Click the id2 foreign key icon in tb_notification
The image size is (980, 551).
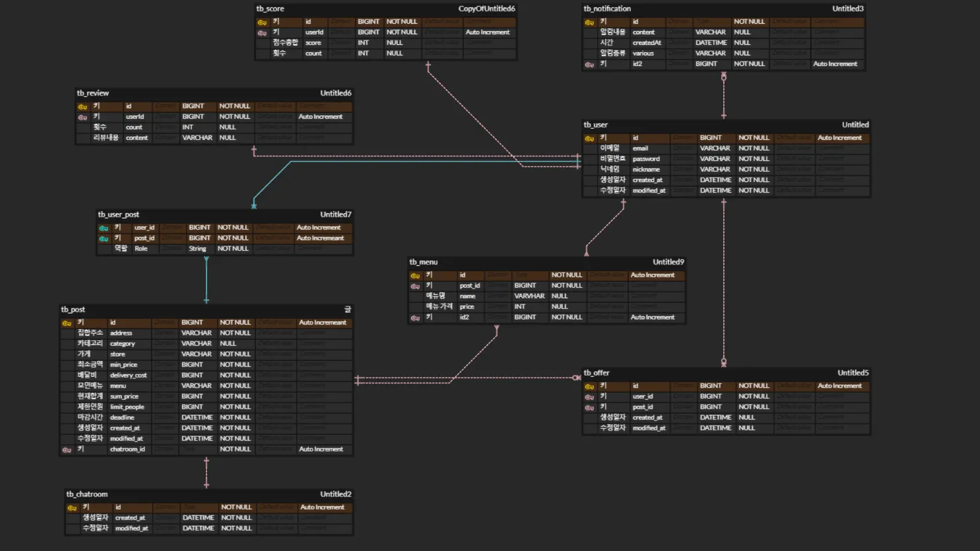point(589,65)
